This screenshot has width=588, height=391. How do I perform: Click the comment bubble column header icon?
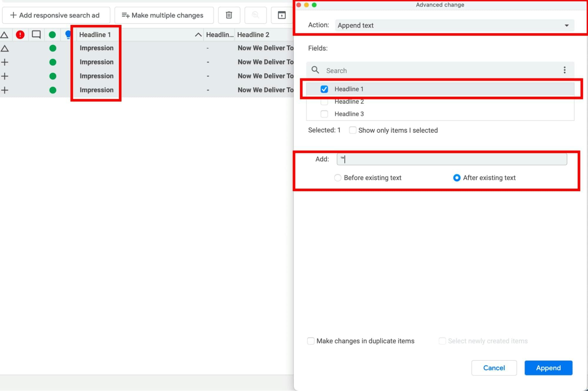coord(36,34)
